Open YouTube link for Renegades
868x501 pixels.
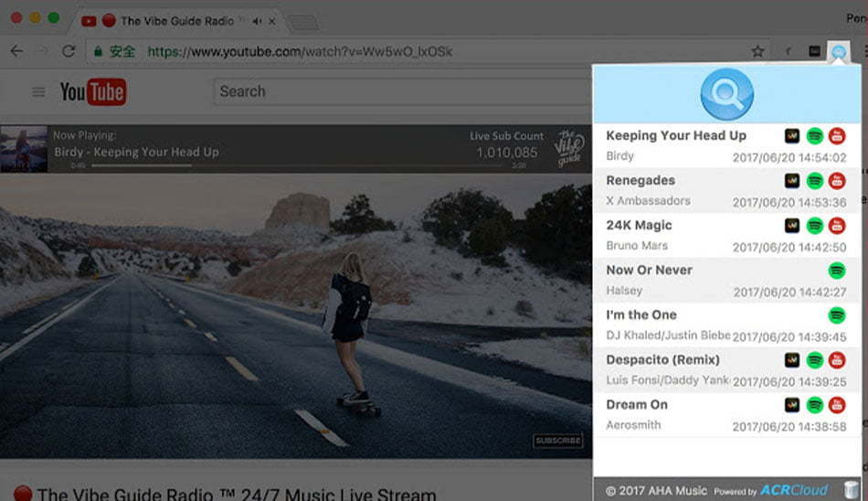click(x=837, y=181)
